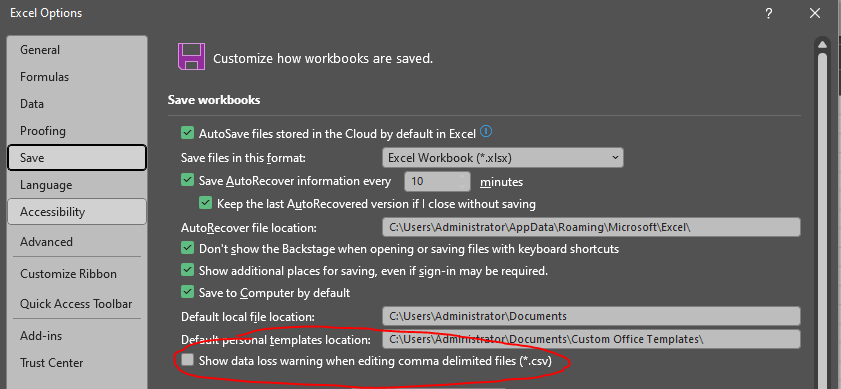The width and height of the screenshot is (841, 389).
Task: Click the Default local file location field
Action: coord(591,316)
